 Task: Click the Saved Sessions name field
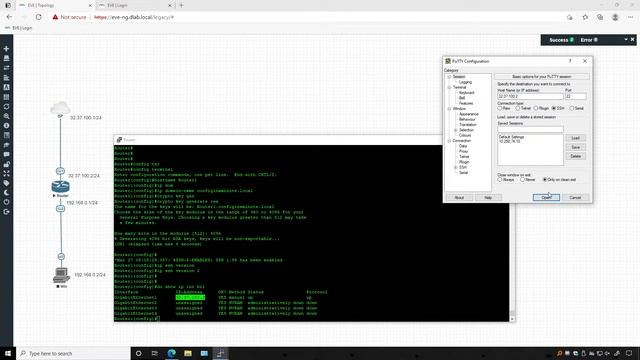click(x=530, y=129)
